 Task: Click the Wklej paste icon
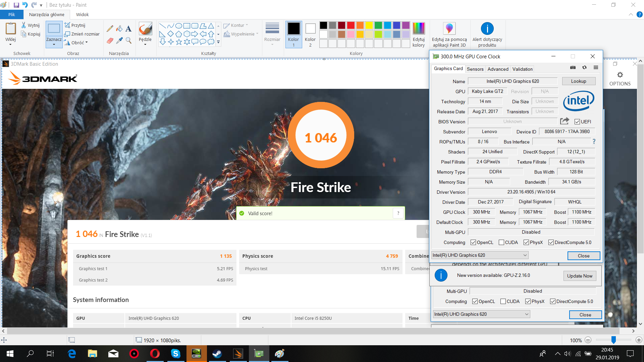[x=11, y=29]
